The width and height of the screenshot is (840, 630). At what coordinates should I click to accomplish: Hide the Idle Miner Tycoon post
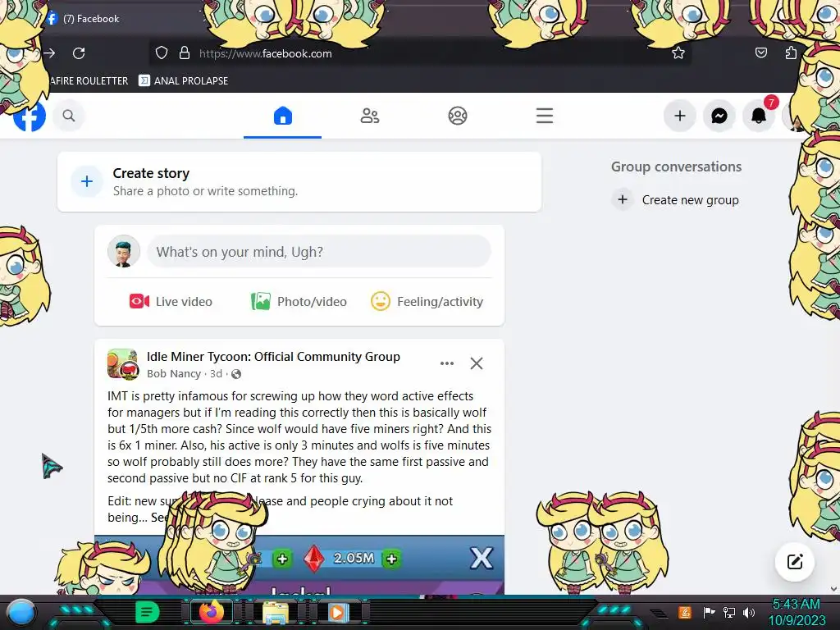coord(477,363)
